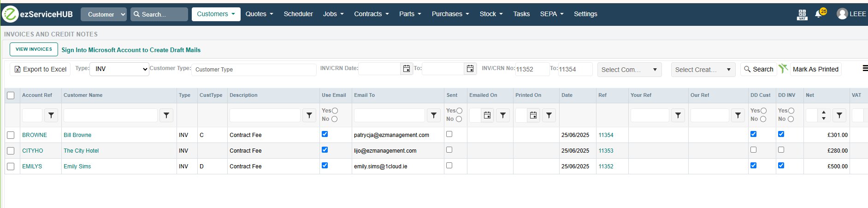This screenshot has width=868, height=208.
Task: Click the ezServiceHUB logo icon
Action: point(10,14)
